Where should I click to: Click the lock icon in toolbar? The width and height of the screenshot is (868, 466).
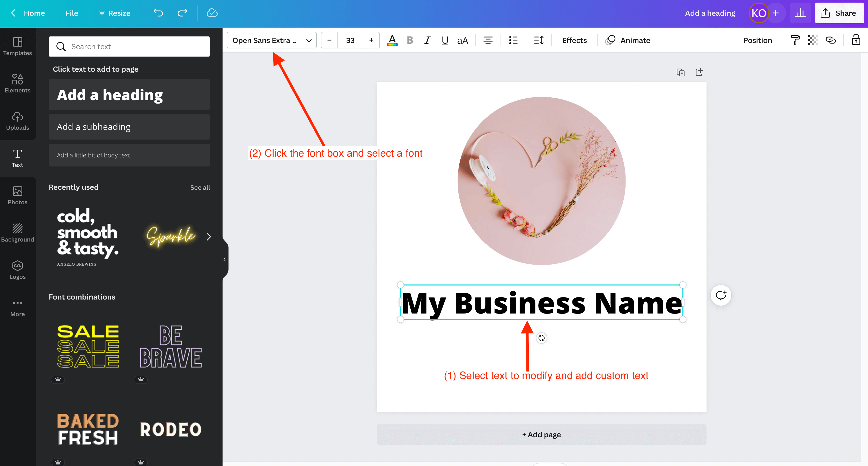[x=856, y=40]
